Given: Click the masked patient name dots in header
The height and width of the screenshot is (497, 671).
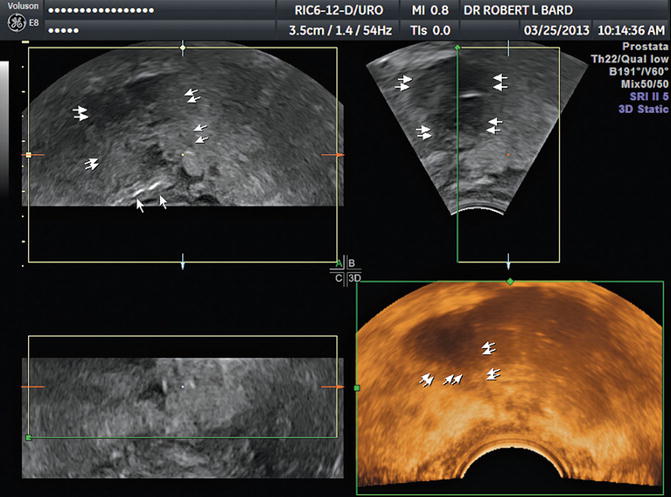Looking at the screenshot, I should pyautogui.click(x=101, y=10).
